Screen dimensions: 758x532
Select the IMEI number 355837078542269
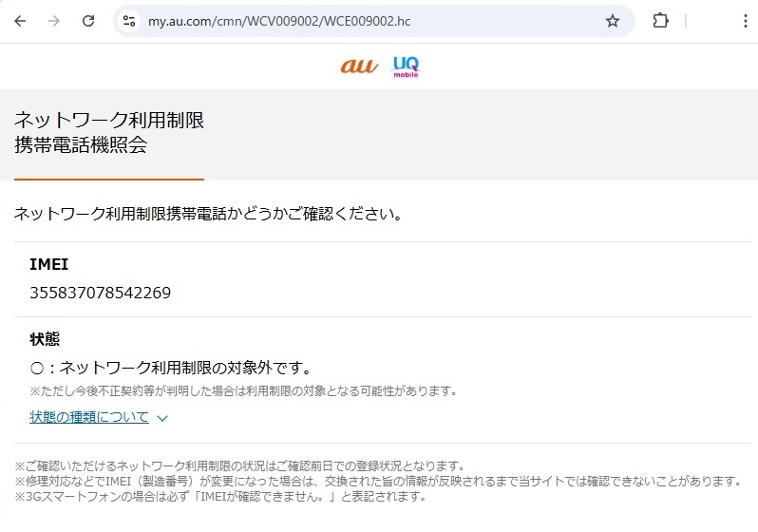click(x=100, y=293)
